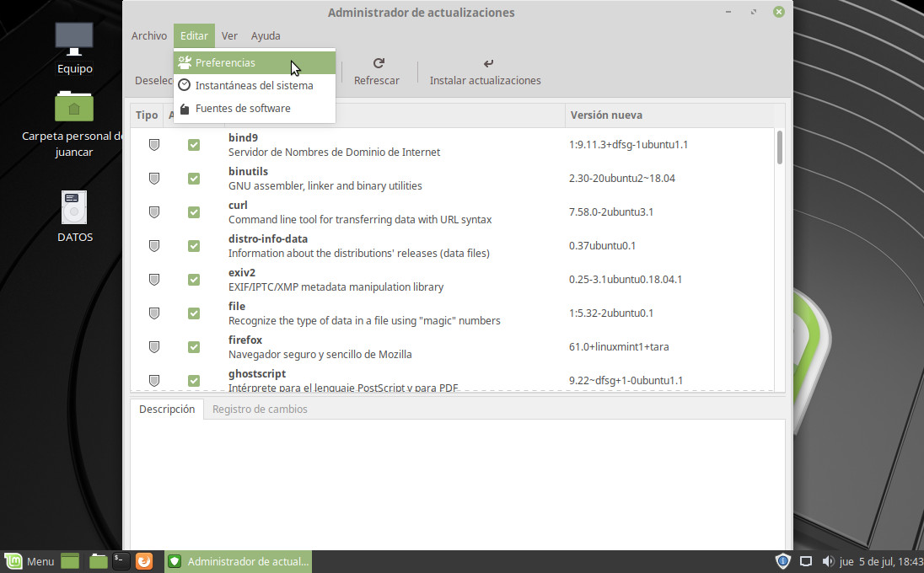Choose Preferencias in the Editar menu
This screenshot has width=924, height=573.
click(x=225, y=62)
